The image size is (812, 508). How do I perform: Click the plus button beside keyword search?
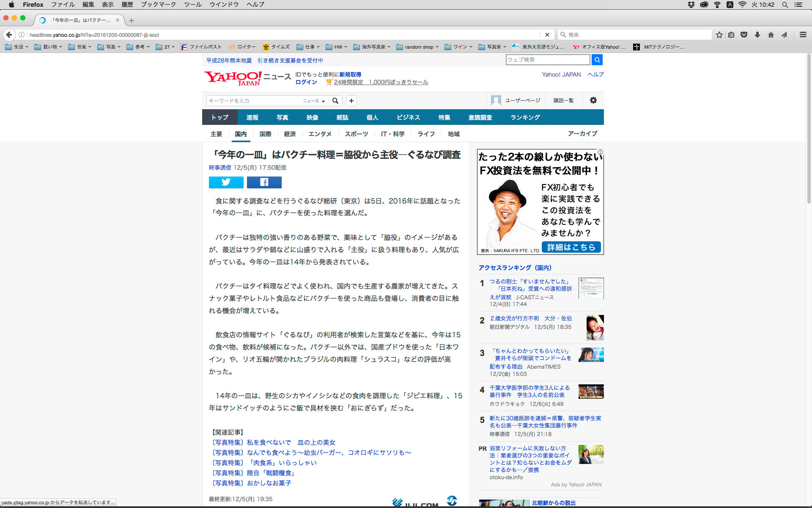351,101
